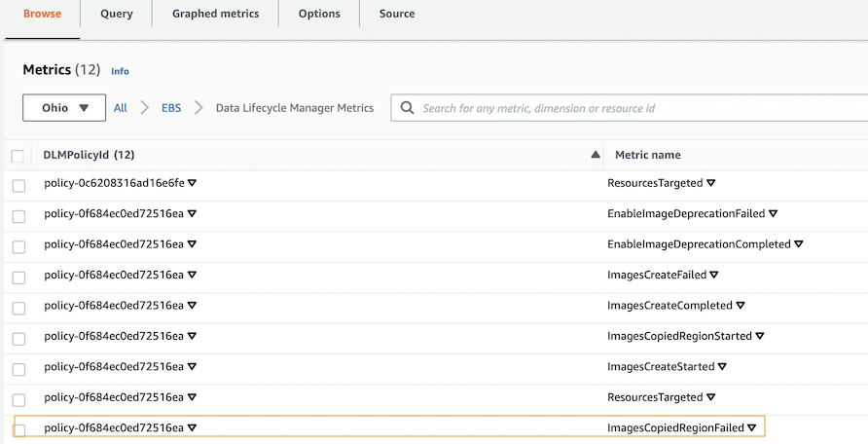The width and height of the screenshot is (868, 444).
Task: Enable the ImagesCreateCompleted row checkbox
Action: click(18, 308)
